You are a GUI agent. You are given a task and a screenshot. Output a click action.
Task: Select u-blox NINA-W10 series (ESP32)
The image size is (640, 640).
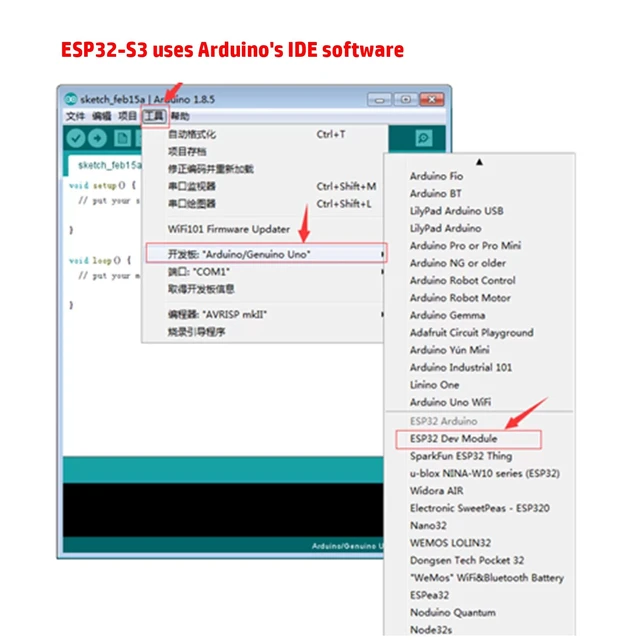click(x=480, y=473)
